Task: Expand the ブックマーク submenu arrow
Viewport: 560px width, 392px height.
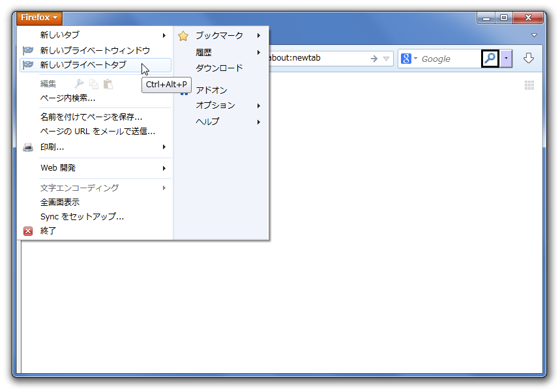Action: [259, 36]
